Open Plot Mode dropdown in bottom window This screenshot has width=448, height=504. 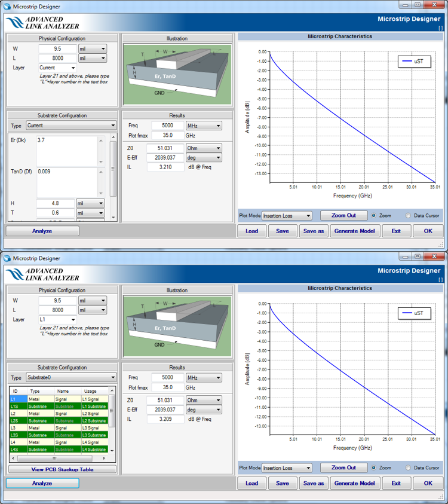pyautogui.click(x=287, y=468)
